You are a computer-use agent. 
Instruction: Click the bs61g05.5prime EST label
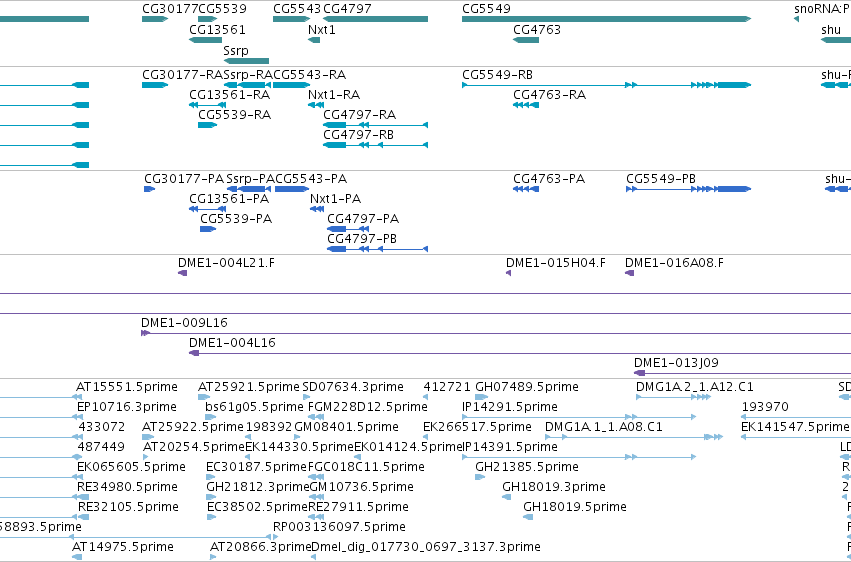tap(254, 407)
